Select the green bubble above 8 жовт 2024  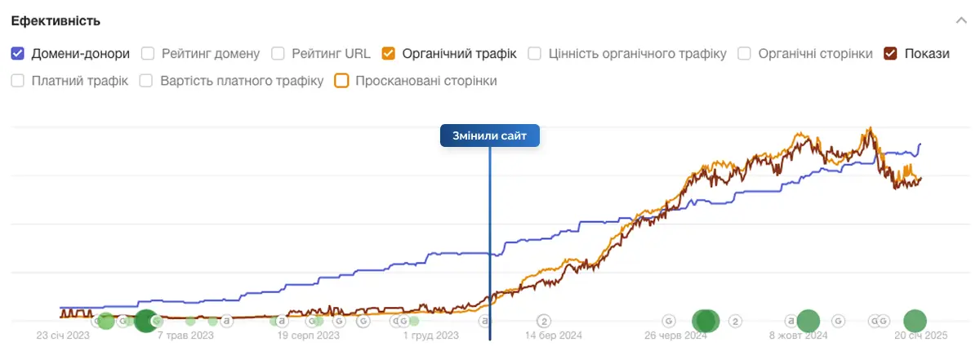[x=808, y=322]
